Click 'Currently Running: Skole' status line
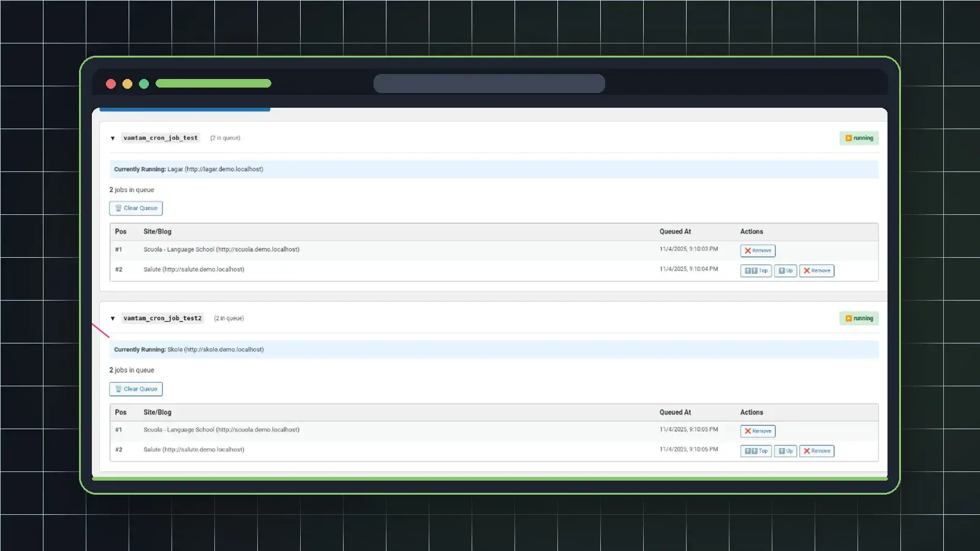Screen dimensions: 980x551 (x=494, y=350)
